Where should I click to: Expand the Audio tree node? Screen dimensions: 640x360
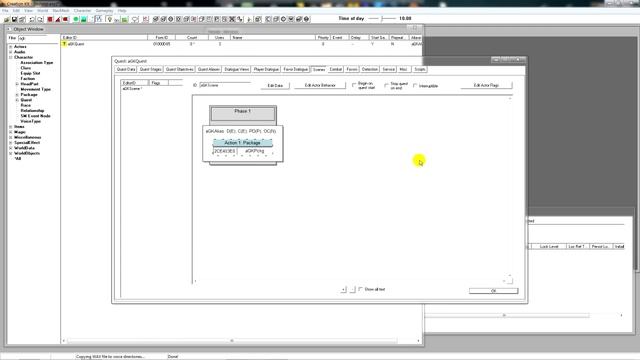coord(11,52)
